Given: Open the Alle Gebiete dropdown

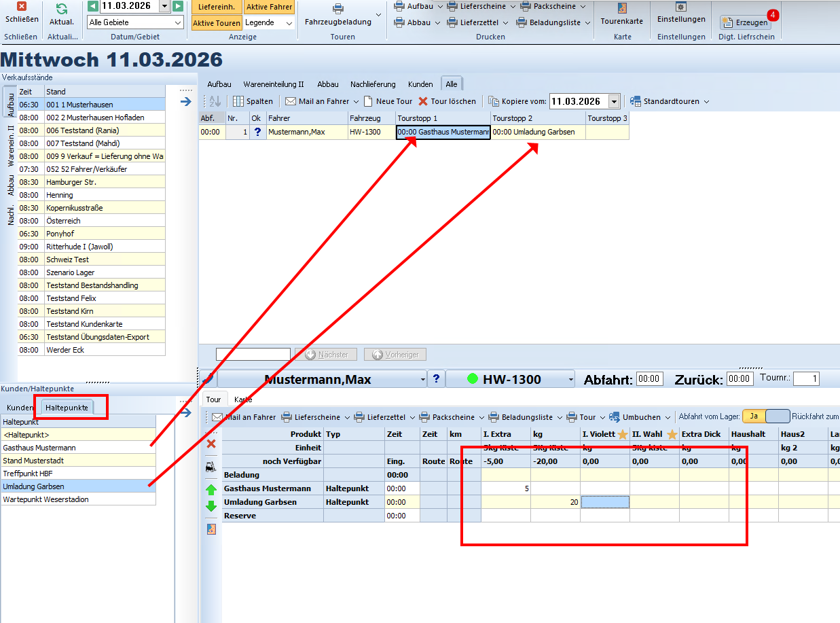Looking at the screenshot, I should pyautogui.click(x=135, y=22).
